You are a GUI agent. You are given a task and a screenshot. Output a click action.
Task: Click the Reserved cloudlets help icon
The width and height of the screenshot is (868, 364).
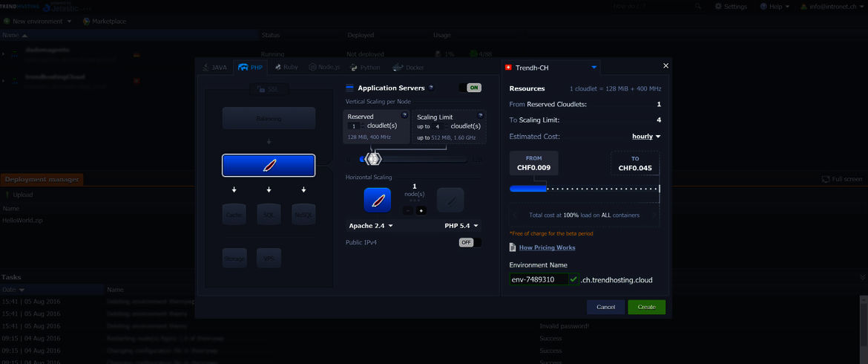404,115
